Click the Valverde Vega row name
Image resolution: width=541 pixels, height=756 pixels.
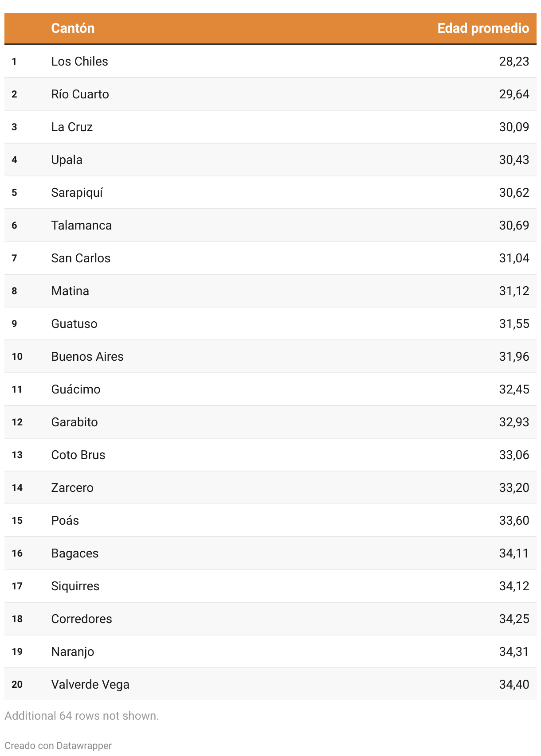(90, 685)
